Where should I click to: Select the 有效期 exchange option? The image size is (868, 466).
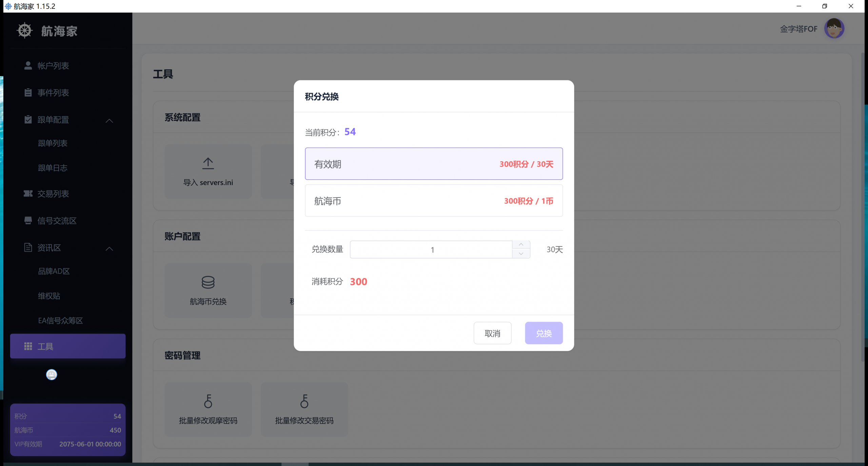[x=434, y=164]
